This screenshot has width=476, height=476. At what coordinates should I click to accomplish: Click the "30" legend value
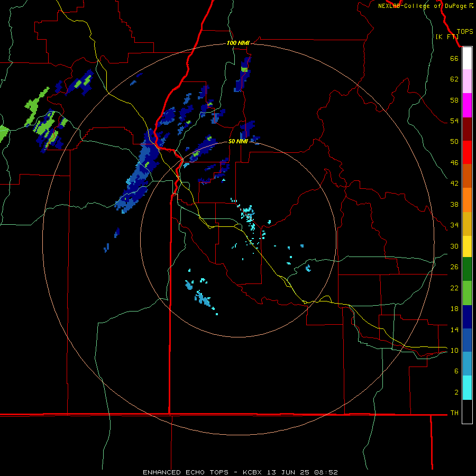point(454,246)
